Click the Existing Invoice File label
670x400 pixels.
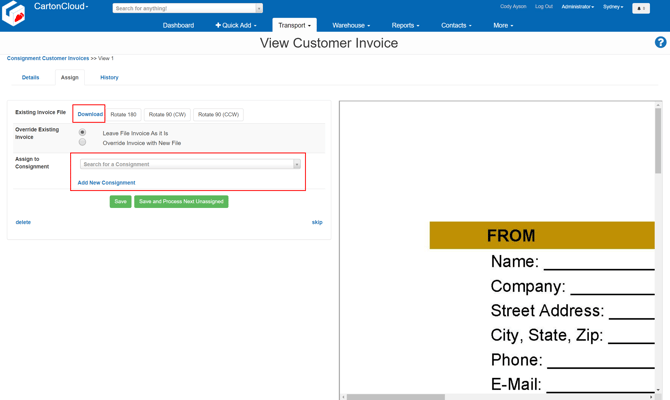point(41,112)
